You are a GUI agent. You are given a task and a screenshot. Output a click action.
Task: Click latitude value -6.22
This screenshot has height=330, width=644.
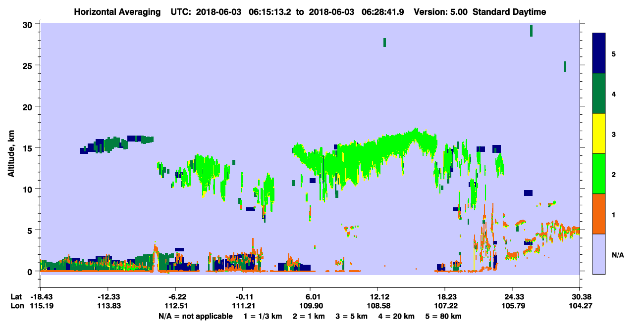click(x=175, y=296)
